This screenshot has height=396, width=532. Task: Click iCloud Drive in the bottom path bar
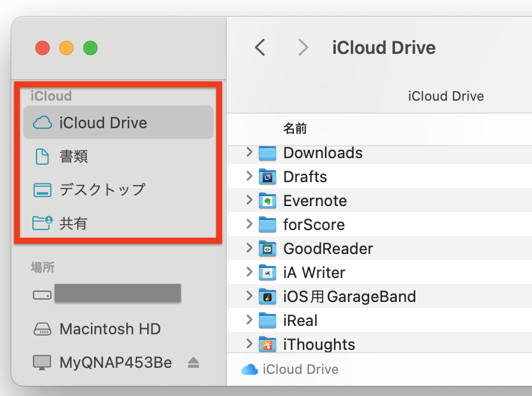point(300,369)
